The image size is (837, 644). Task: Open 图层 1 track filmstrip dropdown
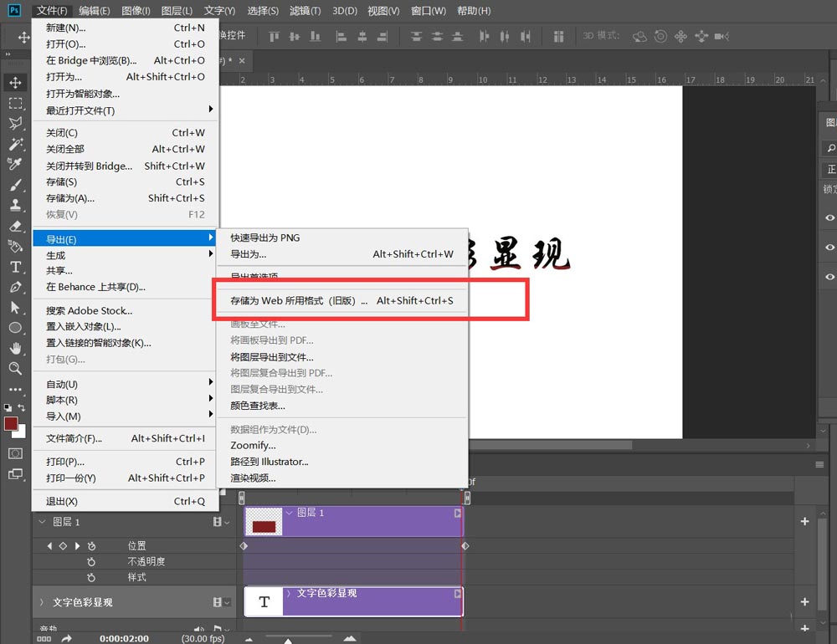pyautogui.click(x=221, y=522)
